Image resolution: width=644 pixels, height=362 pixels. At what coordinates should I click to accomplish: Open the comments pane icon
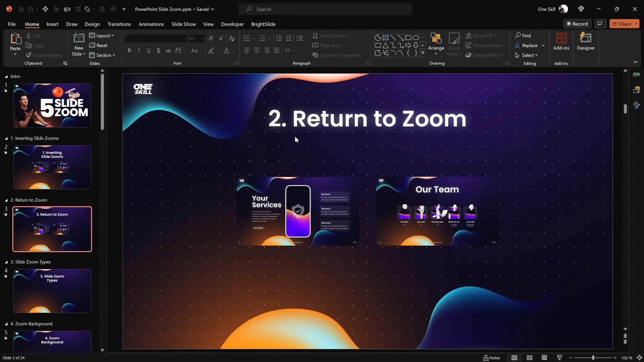click(600, 24)
